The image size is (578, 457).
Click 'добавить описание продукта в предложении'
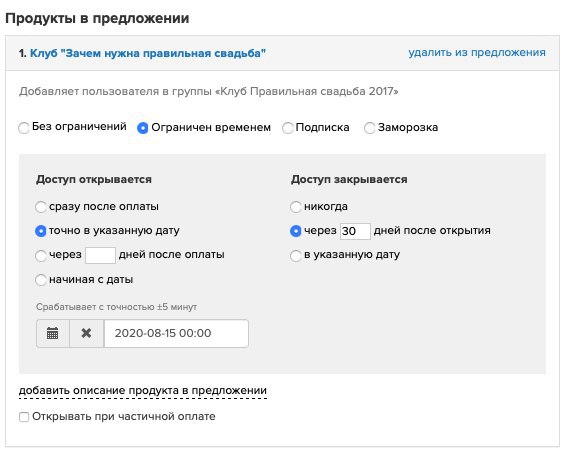click(x=143, y=391)
